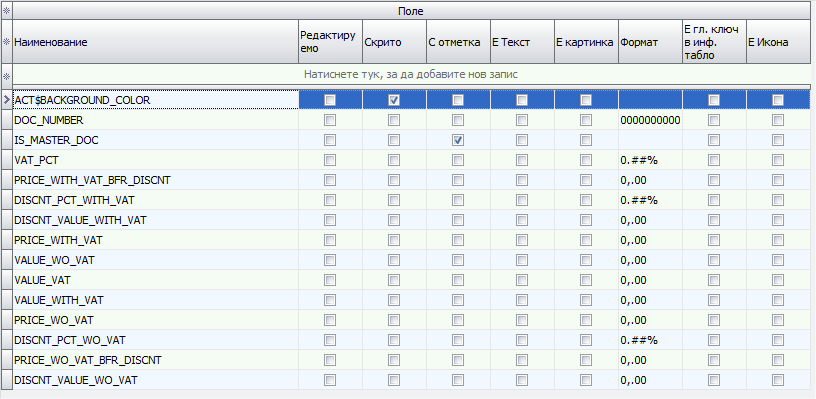Screen dimensions: 816x399
Task: Select the Е гл. ключ в инф. табло header
Action: click(x=714, y=42)
